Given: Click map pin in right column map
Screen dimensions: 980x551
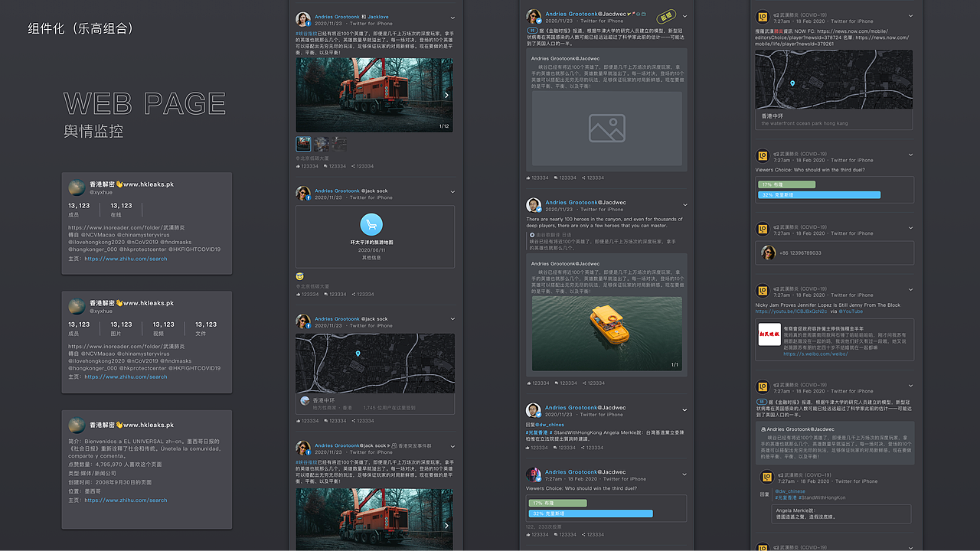Looking at the screenshot, I should point(792,83).
